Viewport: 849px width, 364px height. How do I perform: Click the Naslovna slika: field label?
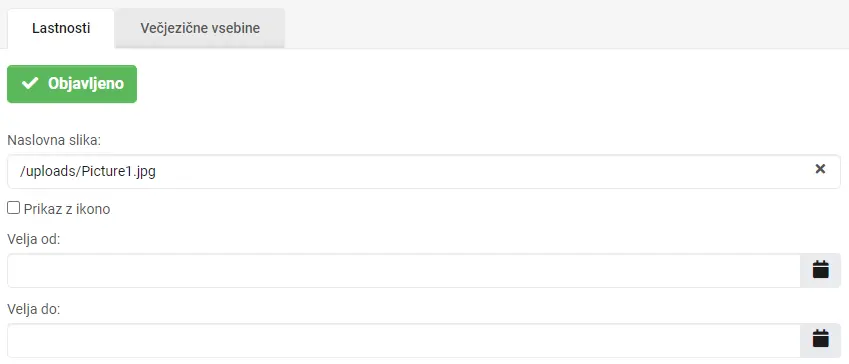pyautogui.click(x=54, y=140)
